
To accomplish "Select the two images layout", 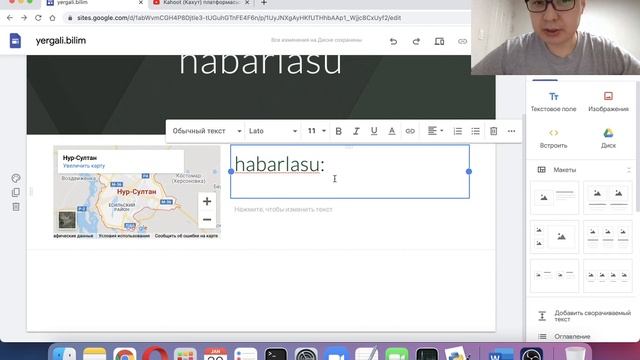I will (608, 198).
